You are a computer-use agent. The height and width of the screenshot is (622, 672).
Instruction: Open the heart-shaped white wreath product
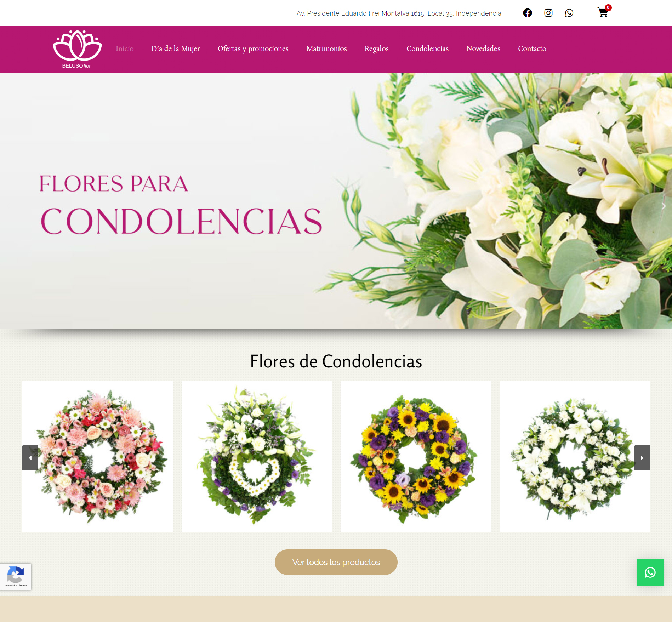point(257,456)
